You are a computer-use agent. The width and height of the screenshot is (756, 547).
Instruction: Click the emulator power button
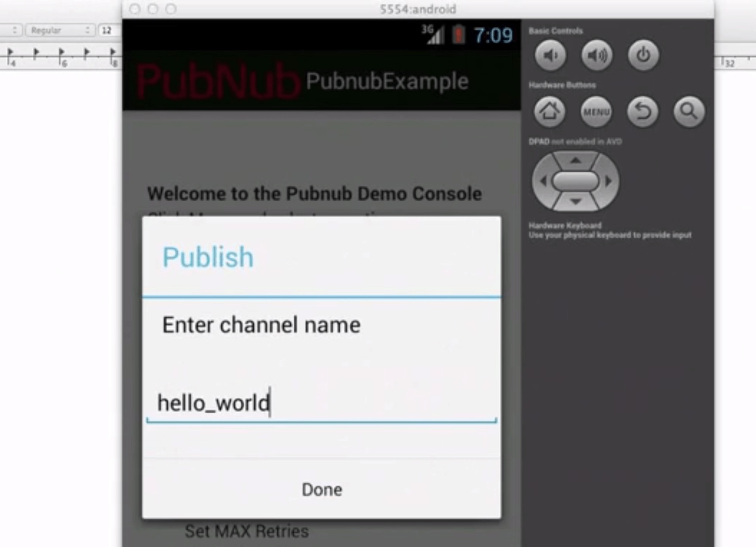click(643, 55)
